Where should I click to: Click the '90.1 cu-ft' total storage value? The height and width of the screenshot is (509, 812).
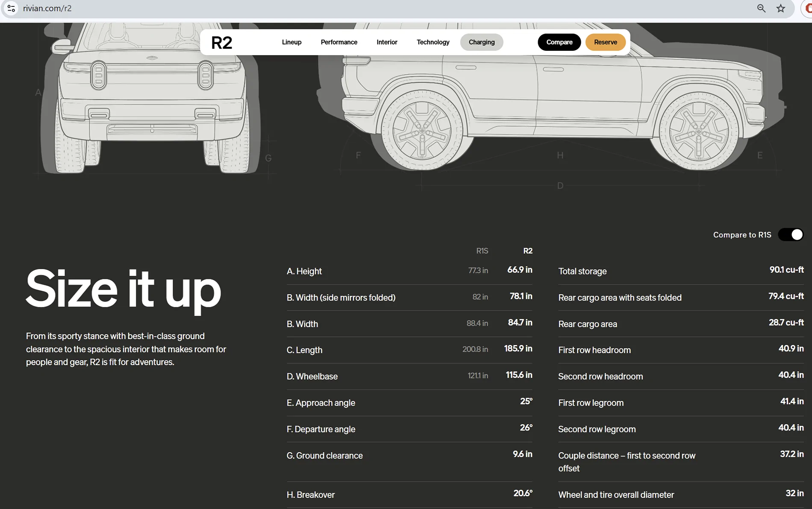pos(787,270)
